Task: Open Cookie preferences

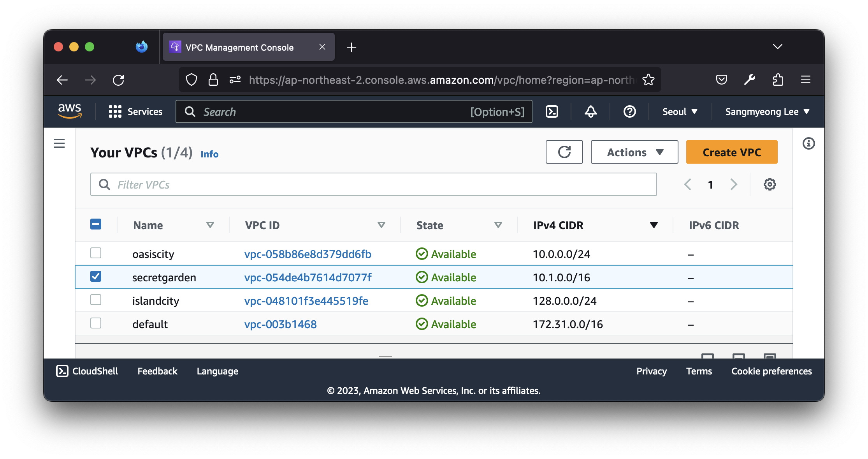Action: point(771,371)
